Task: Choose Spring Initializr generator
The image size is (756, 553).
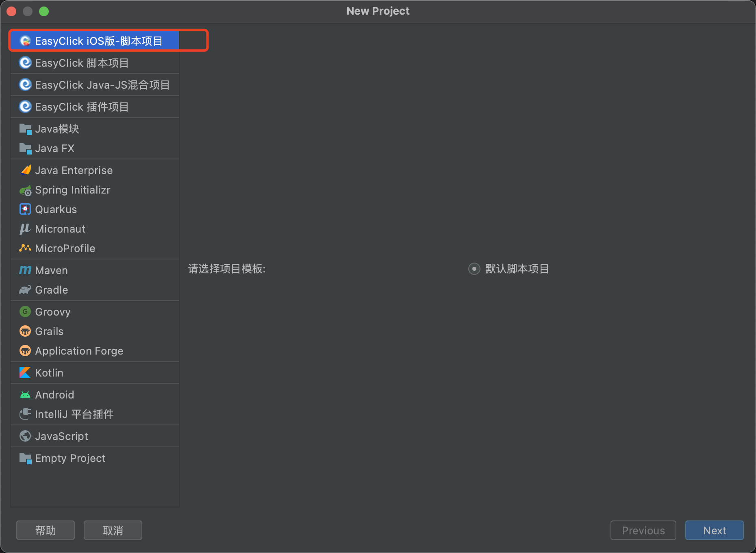Action: [x=95, y=190]
